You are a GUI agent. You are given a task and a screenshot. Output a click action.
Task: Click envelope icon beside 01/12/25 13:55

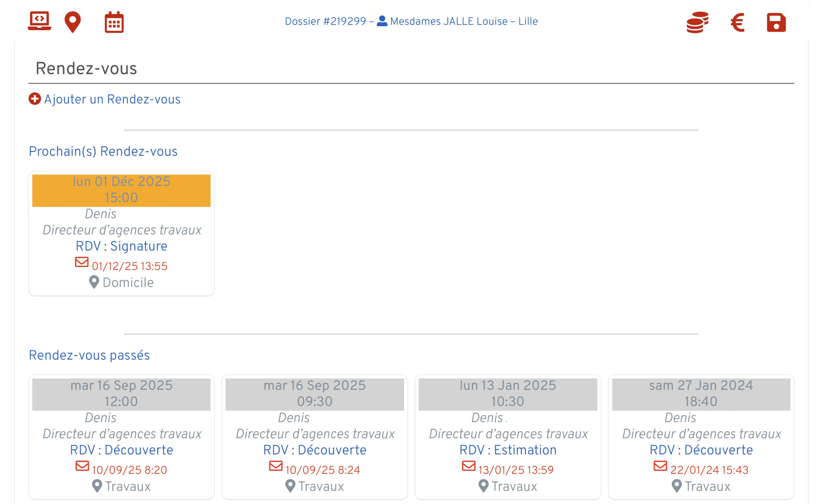pyautogui.click(x=82, y=262)
